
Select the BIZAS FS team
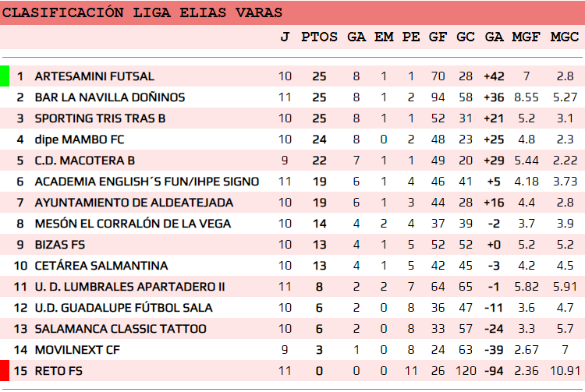[x=61, y=245]
